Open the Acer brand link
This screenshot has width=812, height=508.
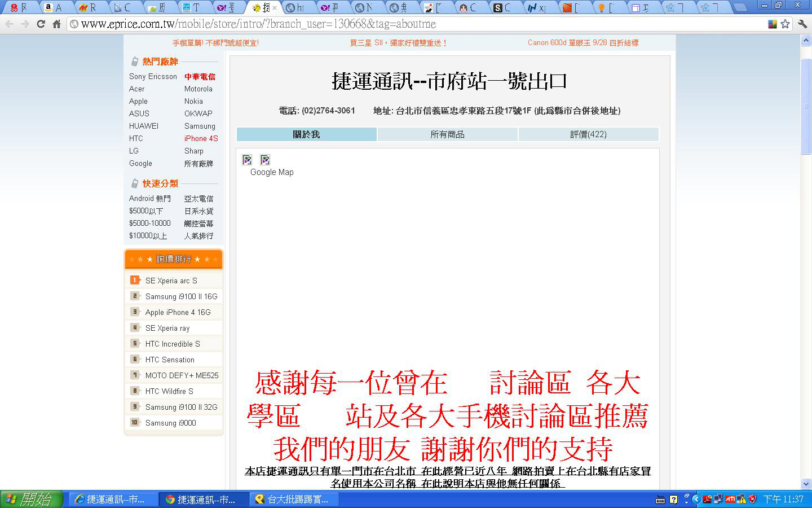[x=136, y=89]
